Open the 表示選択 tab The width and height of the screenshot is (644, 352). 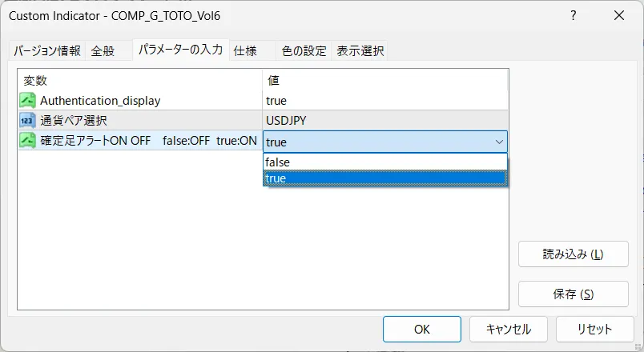[360, 51]
